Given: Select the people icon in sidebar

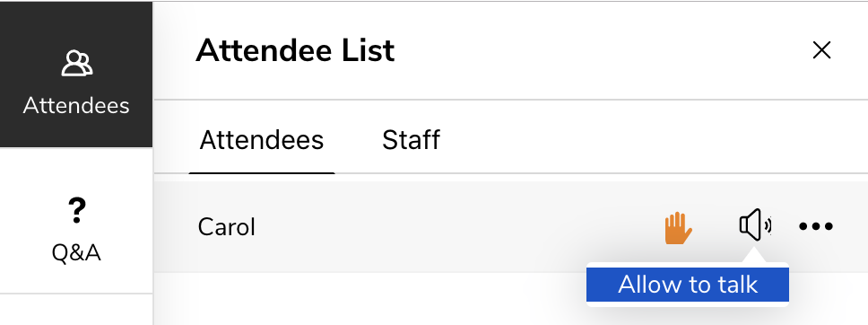Looking at the screenshot, I should click(76, 63).
